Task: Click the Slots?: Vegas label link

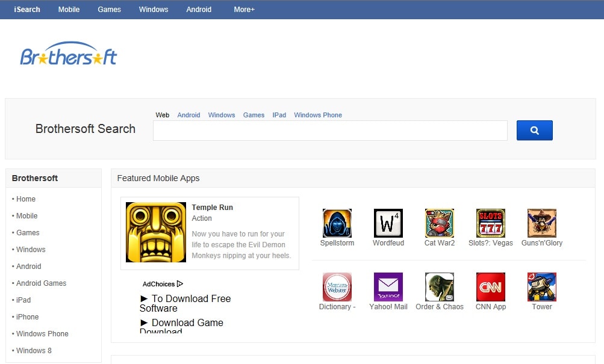Action: (491, 243)
